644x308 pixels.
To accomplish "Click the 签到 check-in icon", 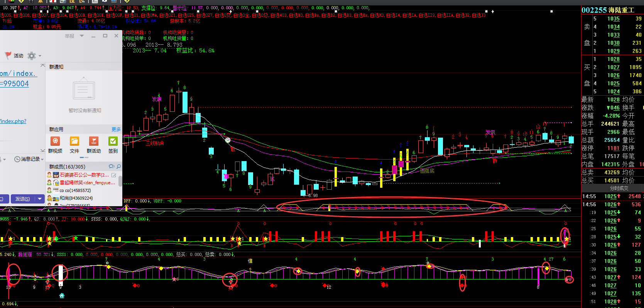I will [113, 141].
